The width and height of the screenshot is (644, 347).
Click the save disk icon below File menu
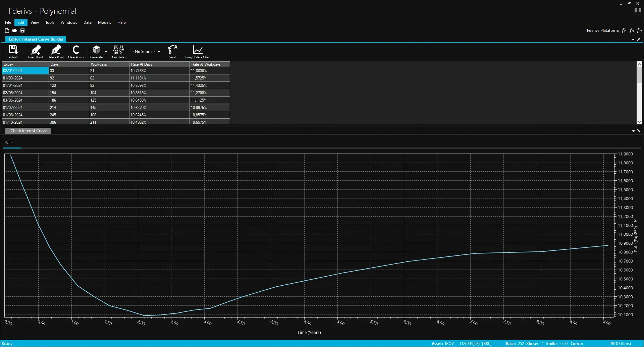tap(22, 31)
